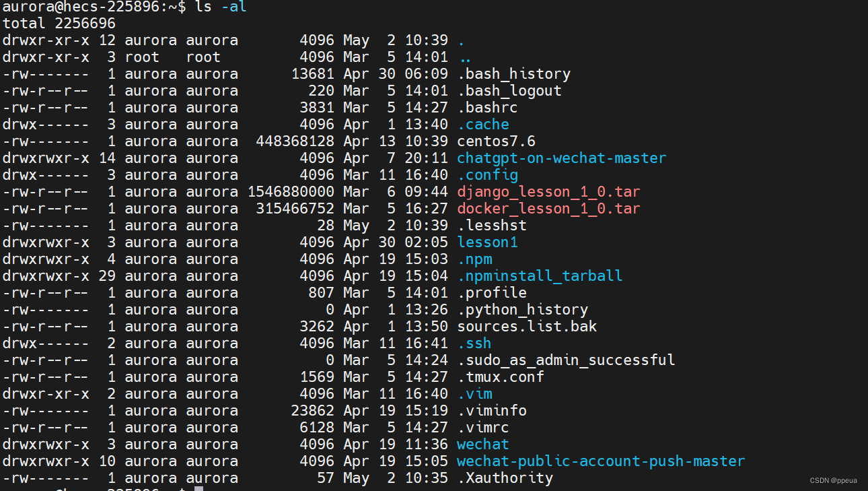Click the .sudo_as_admin_successful file name
Viewport: 868px width, 491px height.
[x=566, y=360]
